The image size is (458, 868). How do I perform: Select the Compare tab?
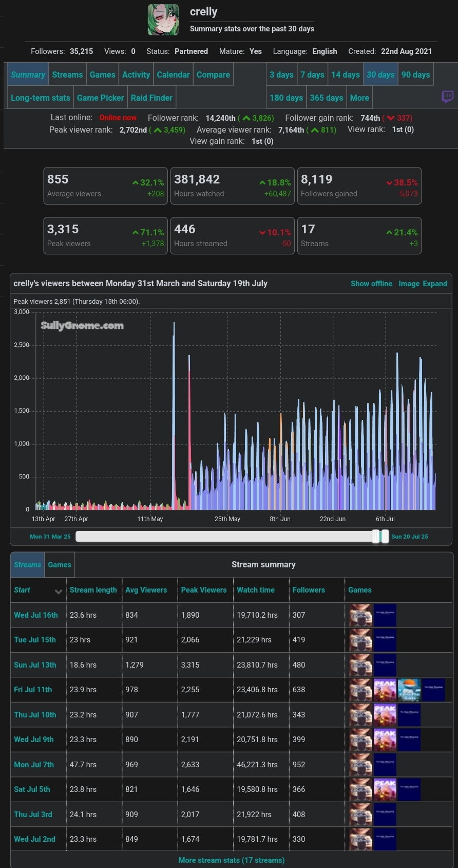(x=213, y=75)
